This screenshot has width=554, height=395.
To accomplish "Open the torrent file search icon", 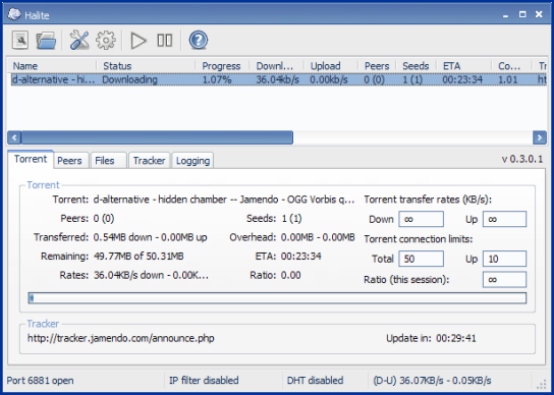I will click(20, 40).
